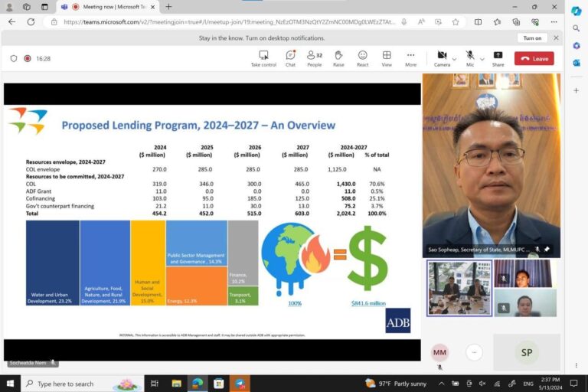Viewport: 588px width, 392px height.
Task: Select the Meeting now Microsoft Teams tab
Action: tap(109, 7)
